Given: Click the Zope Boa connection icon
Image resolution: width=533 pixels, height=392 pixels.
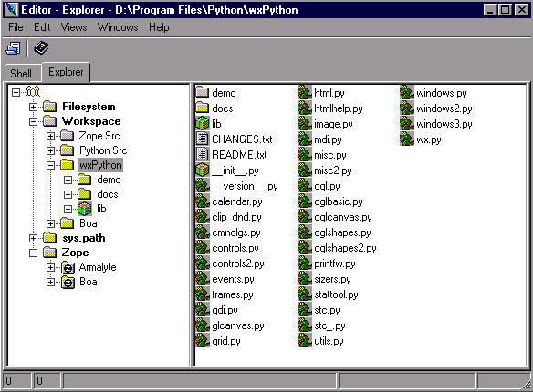Looking at the screenshot, I should [68, 283].
